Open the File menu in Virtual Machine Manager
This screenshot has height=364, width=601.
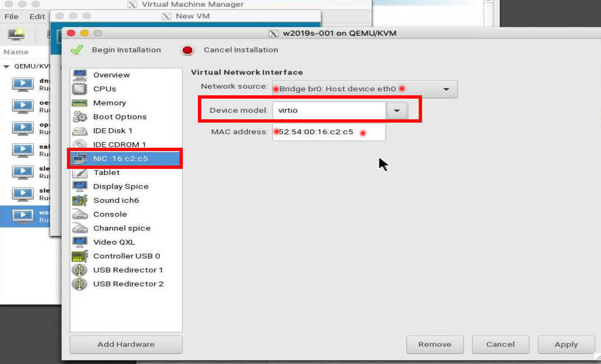(12, 17)
